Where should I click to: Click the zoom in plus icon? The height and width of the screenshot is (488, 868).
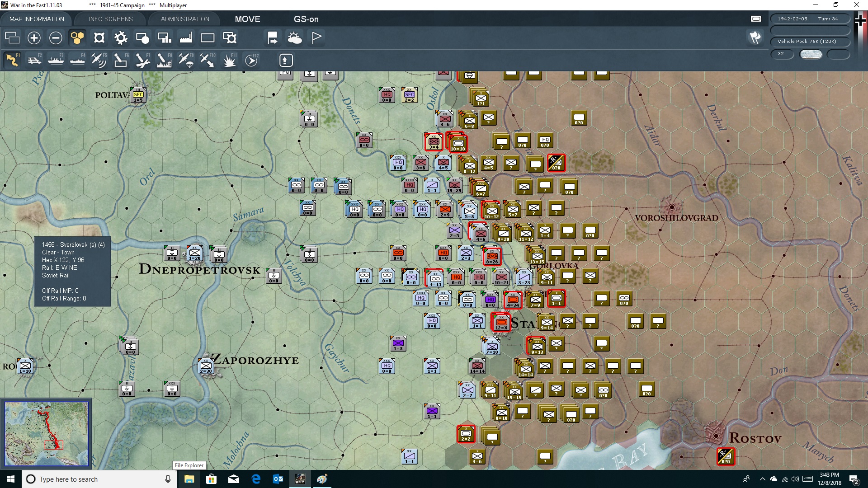[x=34, y=38]
